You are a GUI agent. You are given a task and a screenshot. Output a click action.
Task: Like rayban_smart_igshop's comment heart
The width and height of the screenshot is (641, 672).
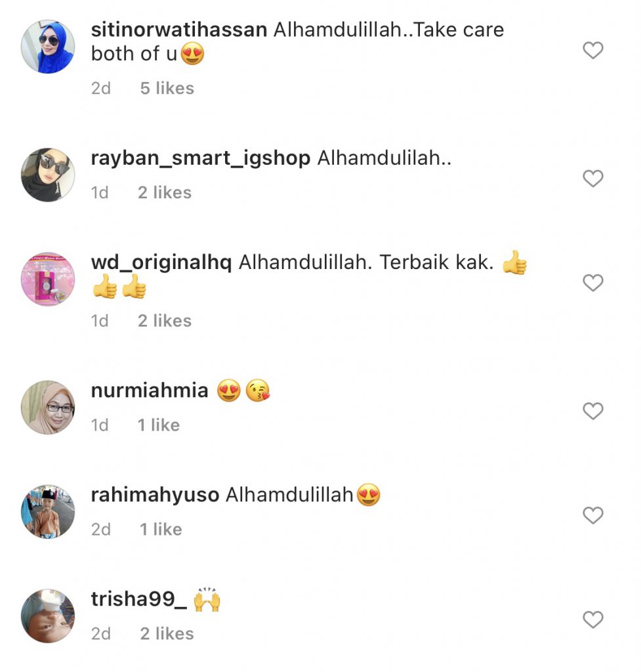[x=593, y=178]
